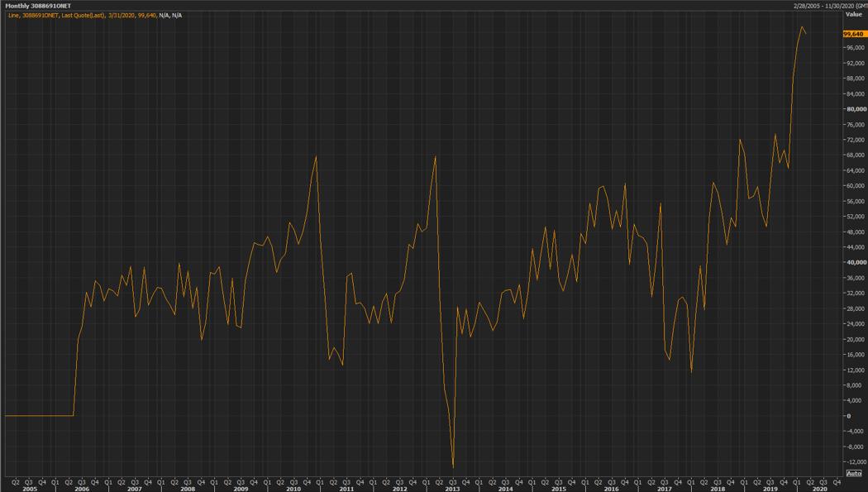Click the Monthly 3088691ONET chart title
Image resolution: width=868 pixels, height=492 pixels.
[x=36, y=5]
